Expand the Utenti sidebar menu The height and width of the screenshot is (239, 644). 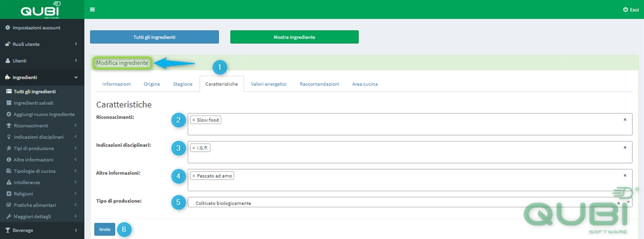click(75, 61)
